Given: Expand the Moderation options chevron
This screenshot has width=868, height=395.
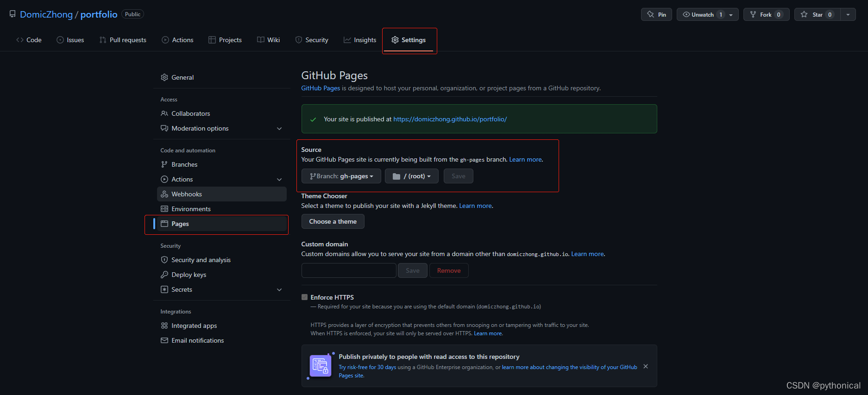Looking at the screenshot, I should coord(279,128).
